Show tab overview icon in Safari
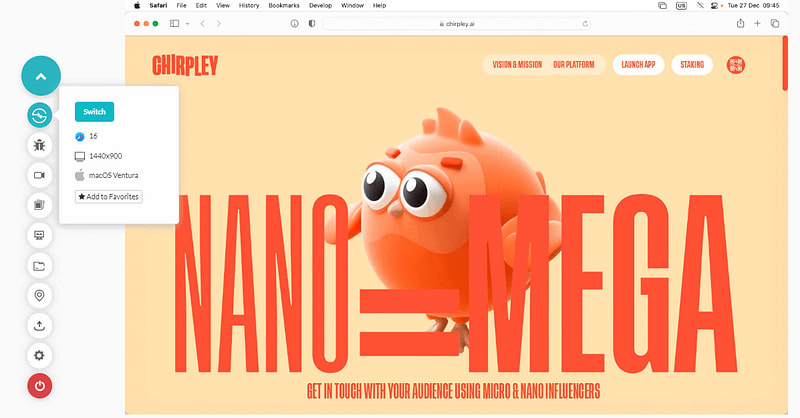This screenshot has width=800, height=418. [x=775, y=23]
